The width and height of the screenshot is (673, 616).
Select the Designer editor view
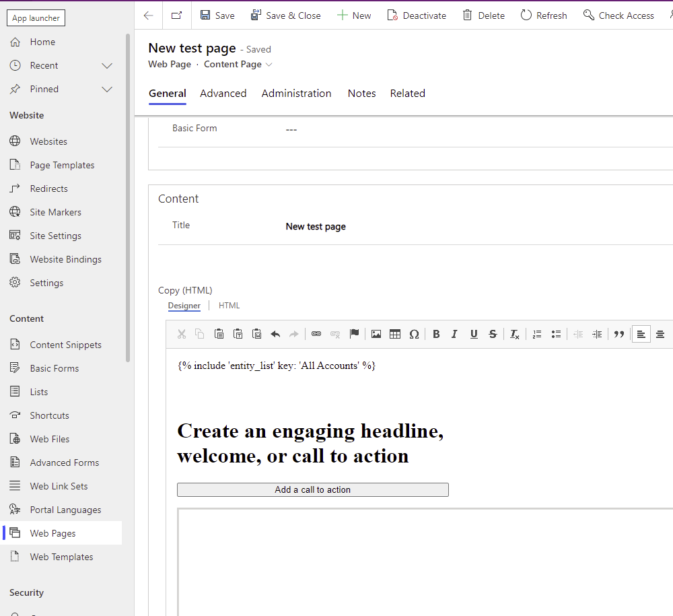tap(184, 305)
